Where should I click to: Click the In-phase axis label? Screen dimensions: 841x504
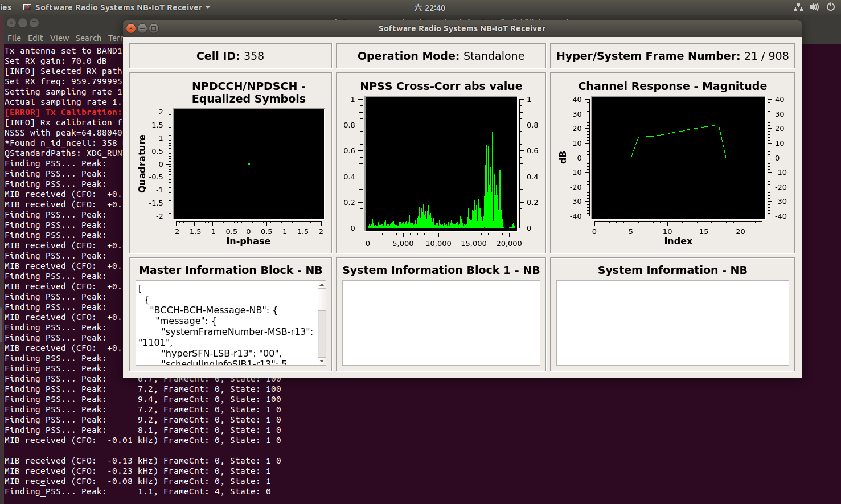[x=248, y=241]
